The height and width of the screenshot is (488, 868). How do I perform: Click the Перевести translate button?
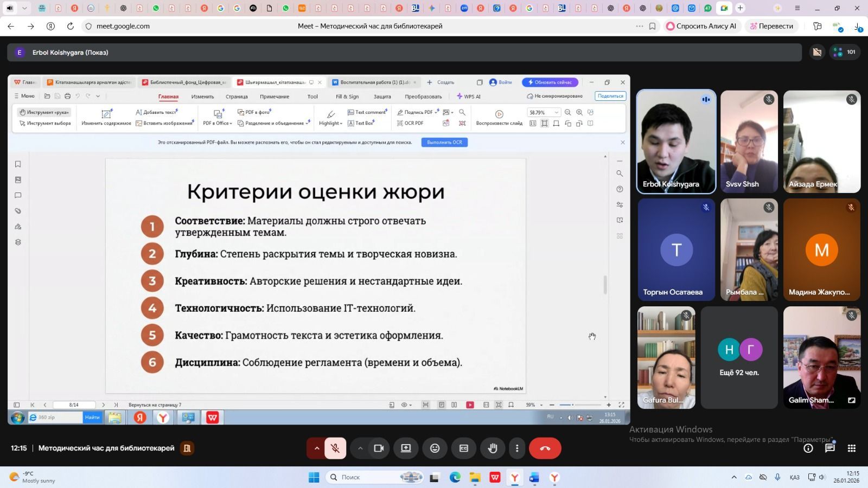(771, 26)
